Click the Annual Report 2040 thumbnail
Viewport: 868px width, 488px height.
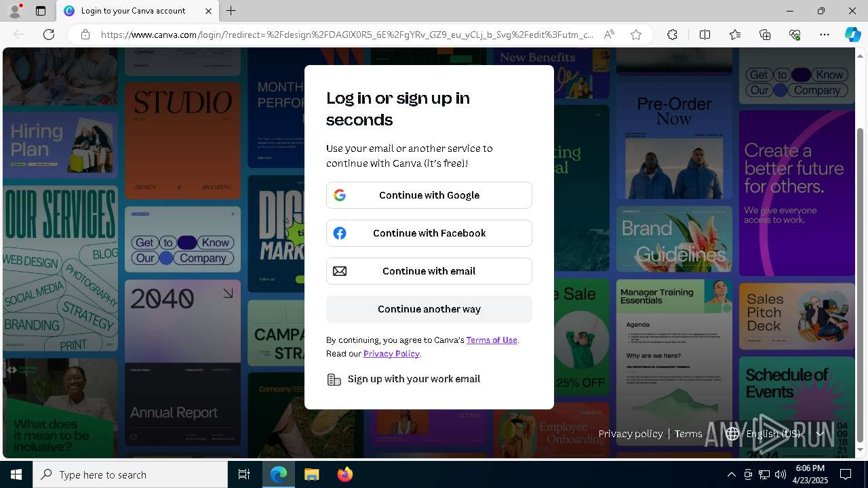point(182,363)
